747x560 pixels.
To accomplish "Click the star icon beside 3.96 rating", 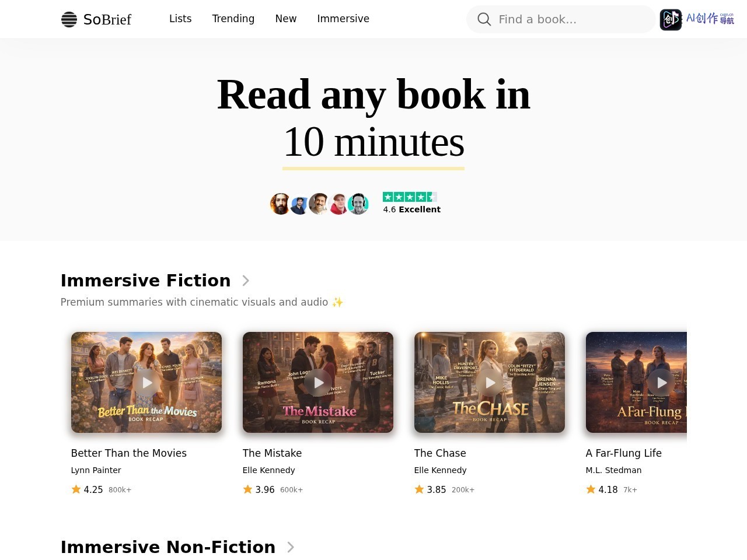I will (247, 489).
